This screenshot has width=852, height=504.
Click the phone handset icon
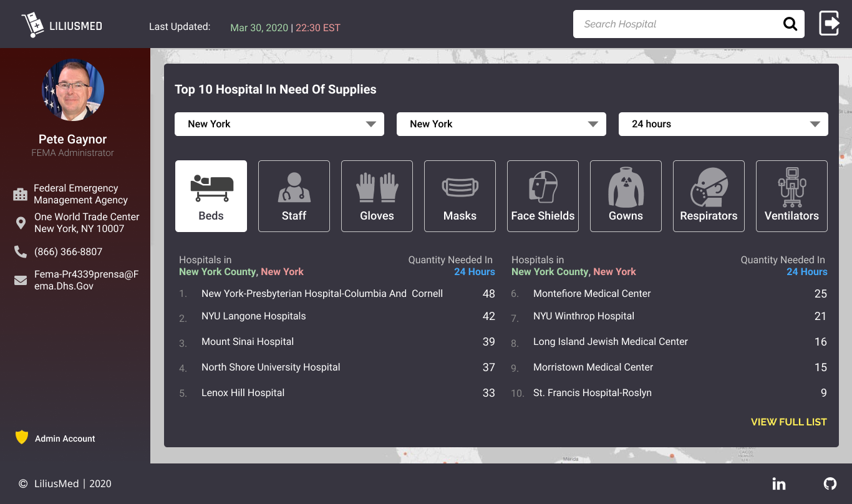coord(21,251)
